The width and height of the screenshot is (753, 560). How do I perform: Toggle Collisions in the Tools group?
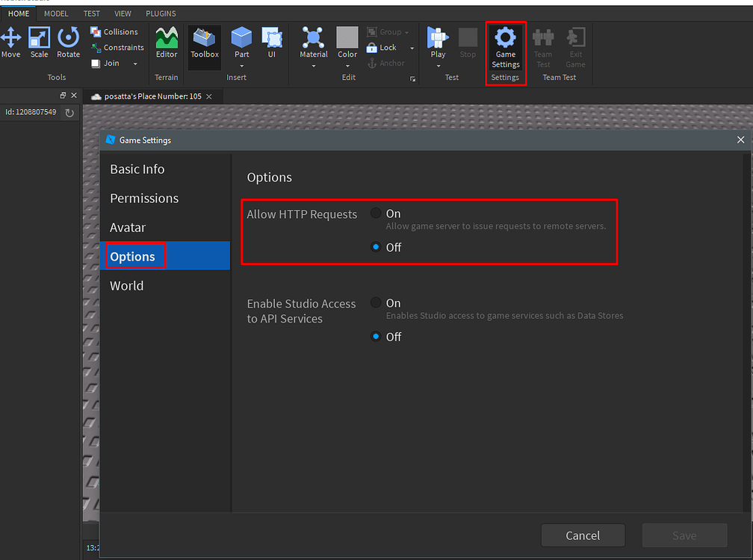(115, 31)
